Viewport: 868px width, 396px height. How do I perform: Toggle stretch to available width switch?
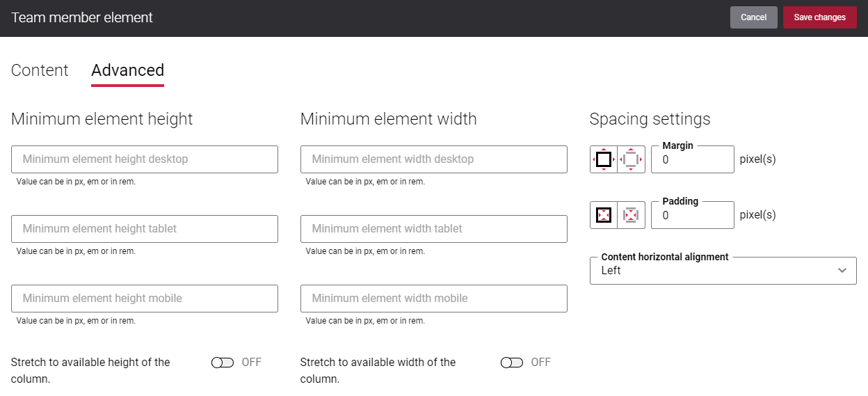[x=512, y=363]
